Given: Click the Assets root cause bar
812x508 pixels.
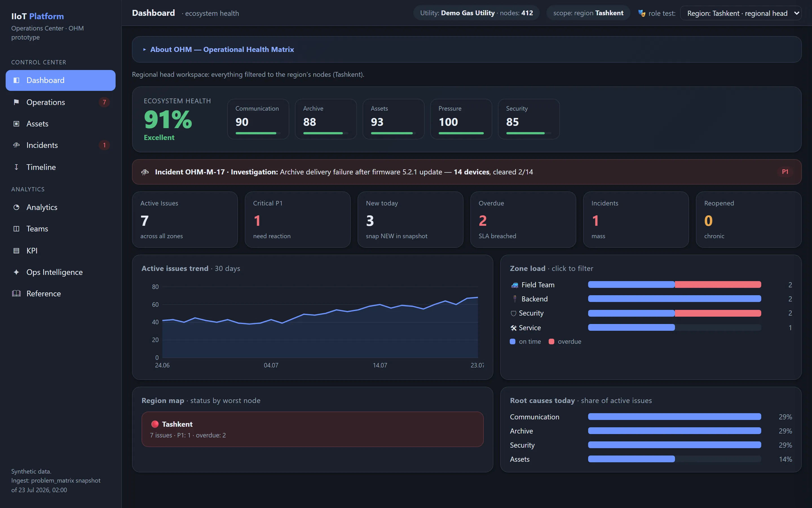Looking at the screenshot, I should click(674, 459).
